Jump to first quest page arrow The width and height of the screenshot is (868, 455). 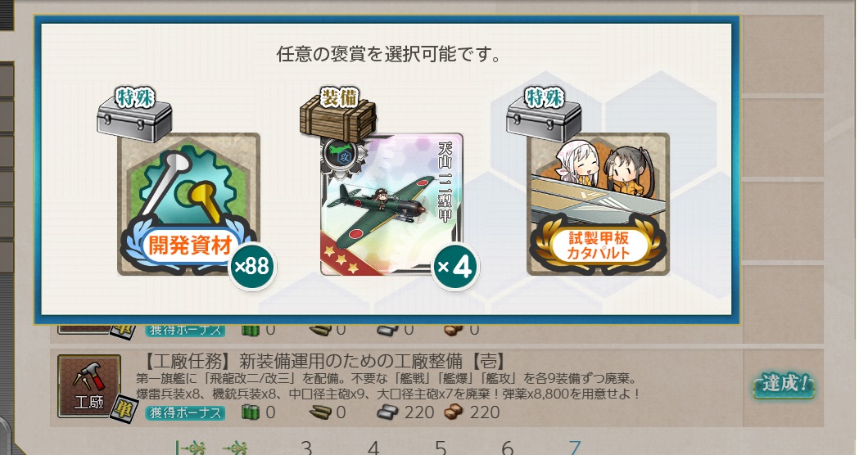point(191,448)
